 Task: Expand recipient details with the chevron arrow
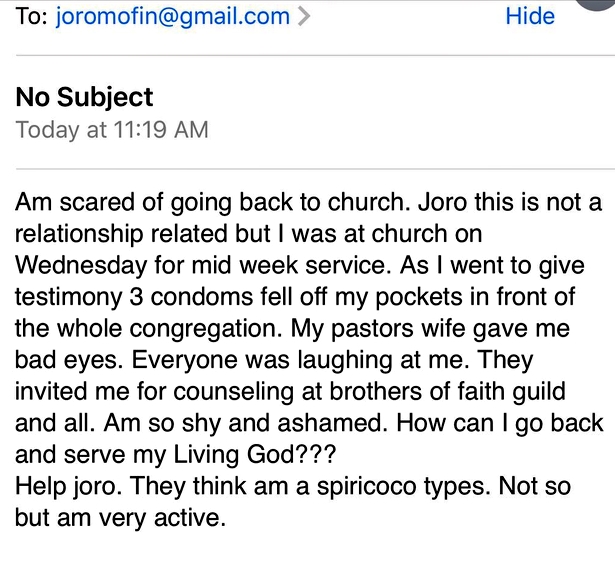point(305,18)
